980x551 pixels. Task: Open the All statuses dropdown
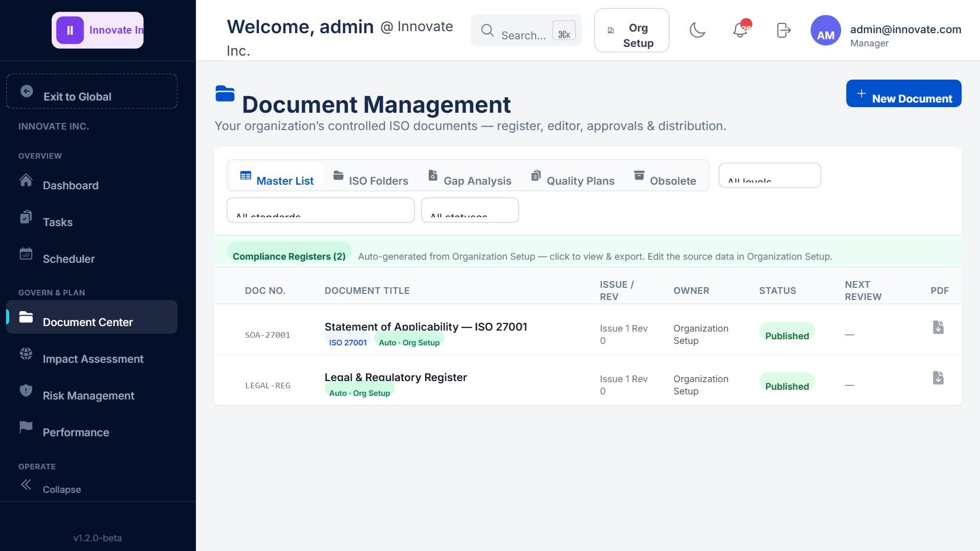coord(470,210)
